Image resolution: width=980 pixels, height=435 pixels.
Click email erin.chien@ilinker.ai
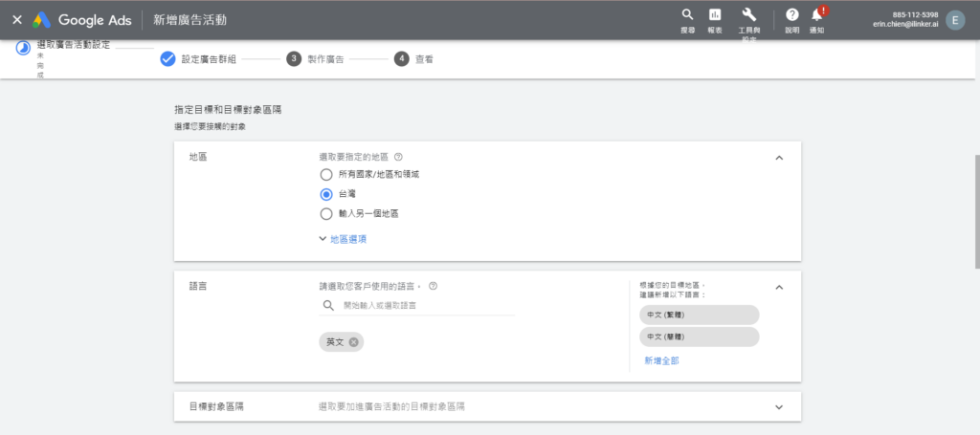tap(905, 24)
